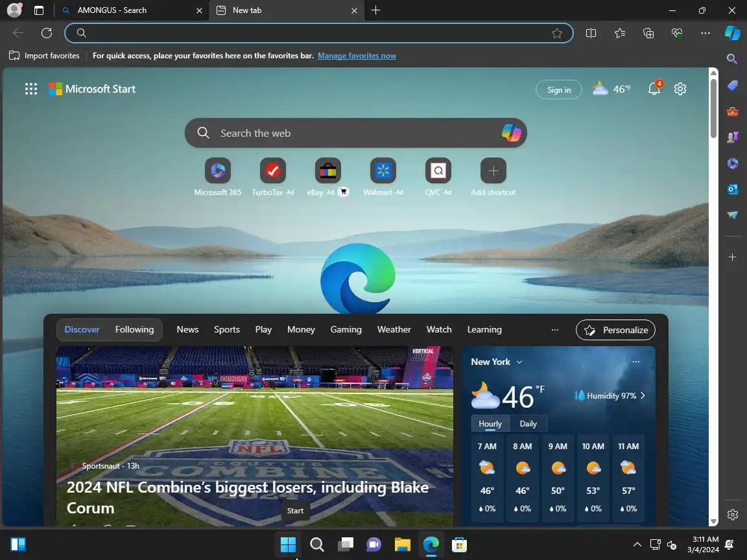The width and height of the screenshot is (747, 560).
Task: Open the Windows Start menu
Action: pyautogui.click(x=288, y=544)
